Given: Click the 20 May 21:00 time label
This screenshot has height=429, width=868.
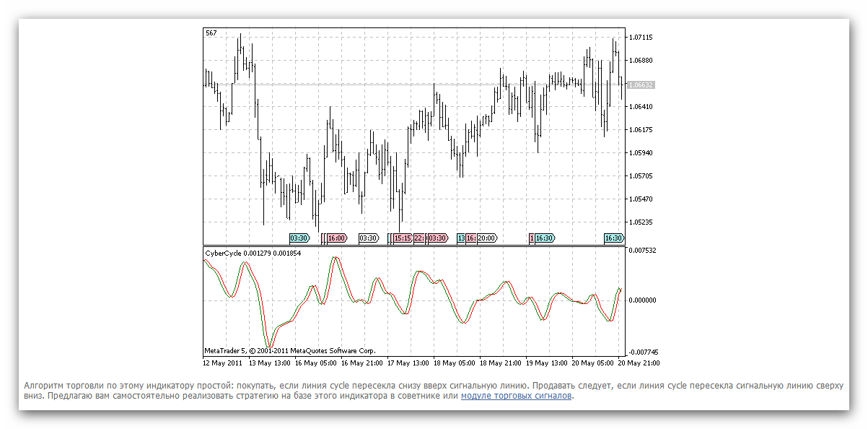Looking at the screenshot, I should coord(639,363).
